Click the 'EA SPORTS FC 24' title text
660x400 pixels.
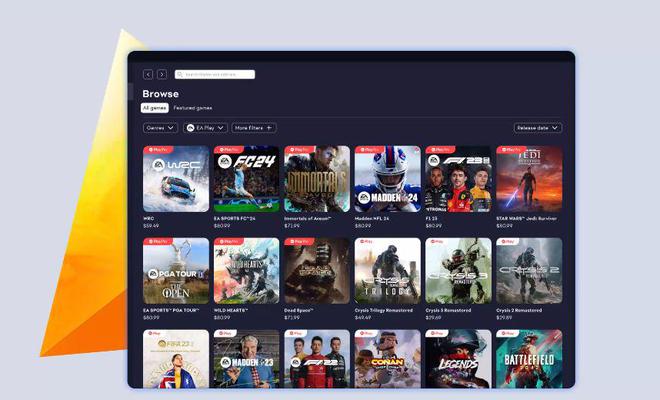click(234, 219)
